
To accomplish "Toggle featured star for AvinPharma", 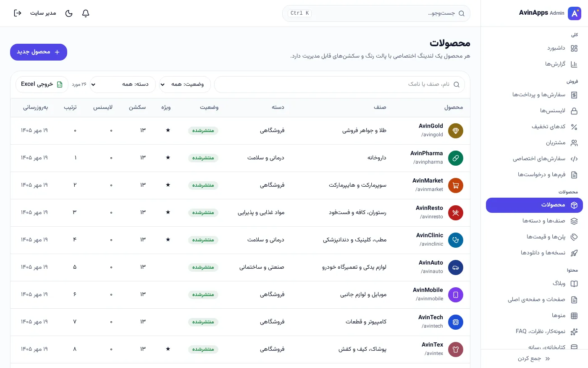I will click(x=168, y=157).
